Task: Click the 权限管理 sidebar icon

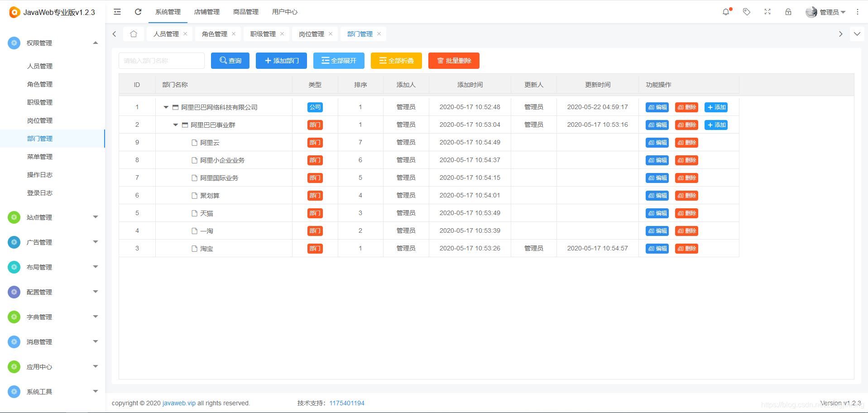Action: click(x=14, y=43)
